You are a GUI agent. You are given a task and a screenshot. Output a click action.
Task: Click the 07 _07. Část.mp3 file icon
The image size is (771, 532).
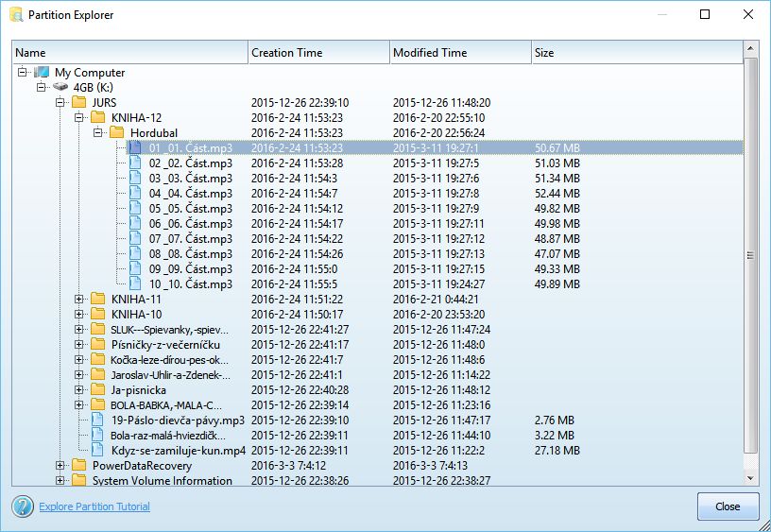(x=135, y=238)
